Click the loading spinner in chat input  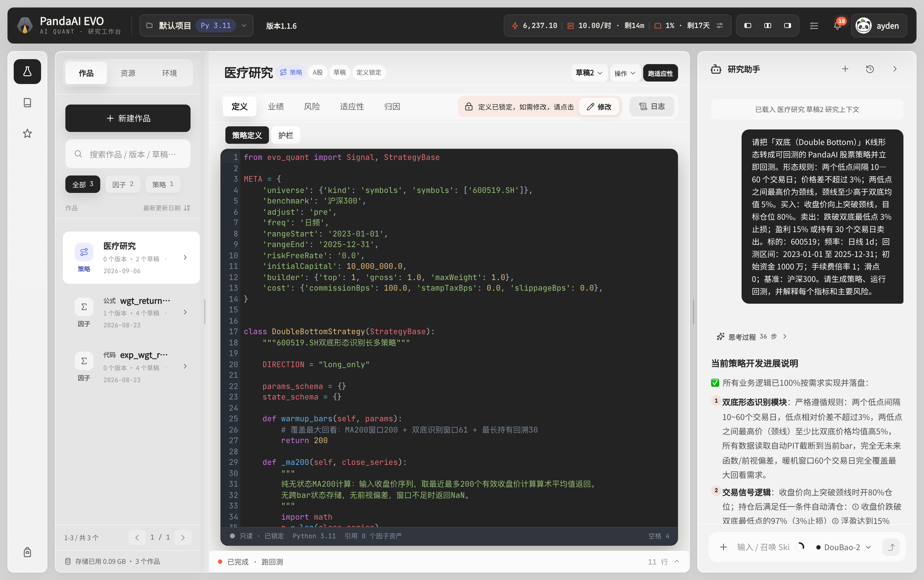click(x=800, y=547)
